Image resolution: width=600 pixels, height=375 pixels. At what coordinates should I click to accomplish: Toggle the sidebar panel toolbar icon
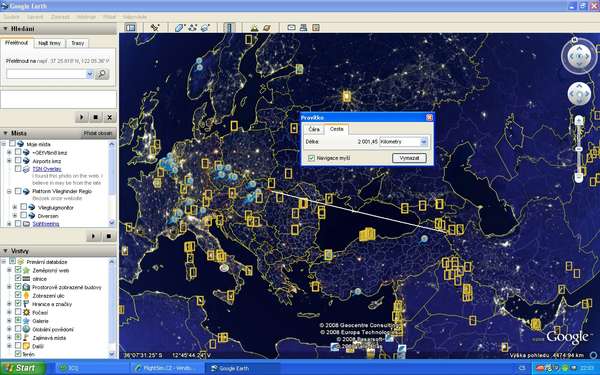130,28
